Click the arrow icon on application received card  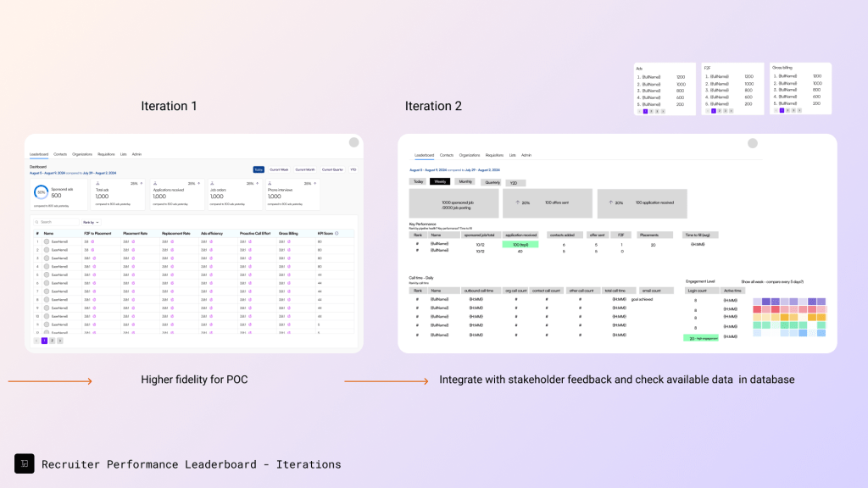click(609, 202)
